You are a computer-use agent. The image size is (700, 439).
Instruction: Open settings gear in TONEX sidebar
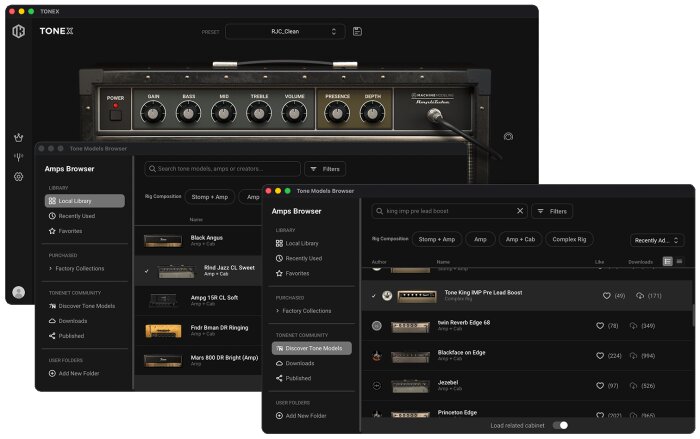pyautogui.click(x=18, y=176)
